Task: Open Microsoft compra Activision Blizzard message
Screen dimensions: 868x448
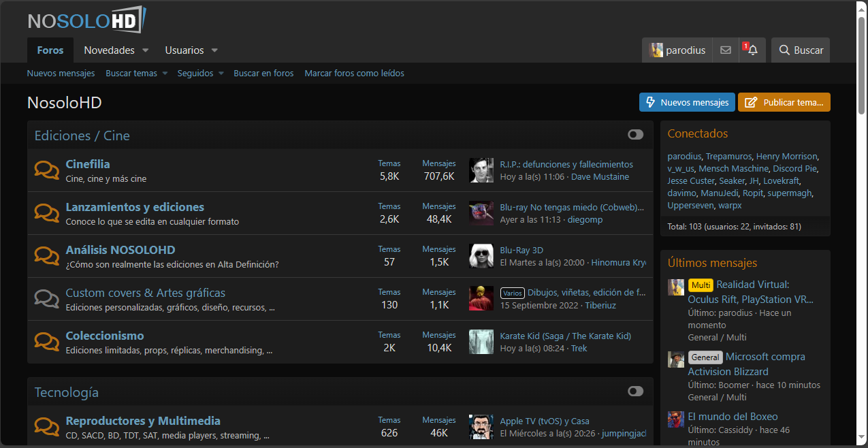Action: [x=745, y=364]
